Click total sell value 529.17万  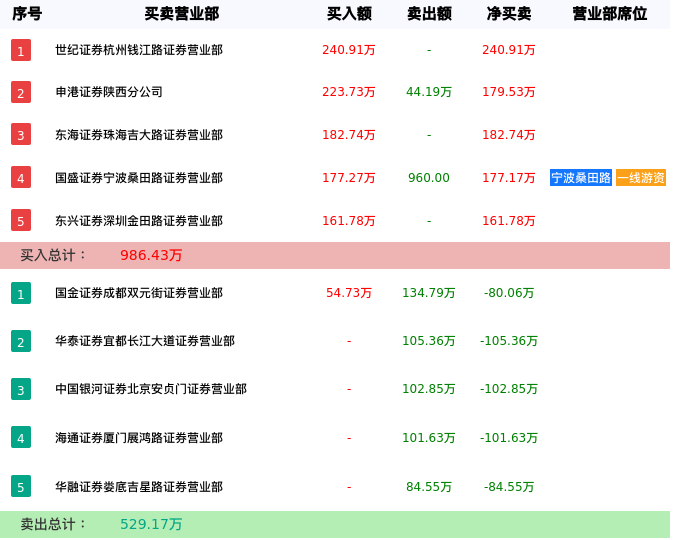point(151,524)
